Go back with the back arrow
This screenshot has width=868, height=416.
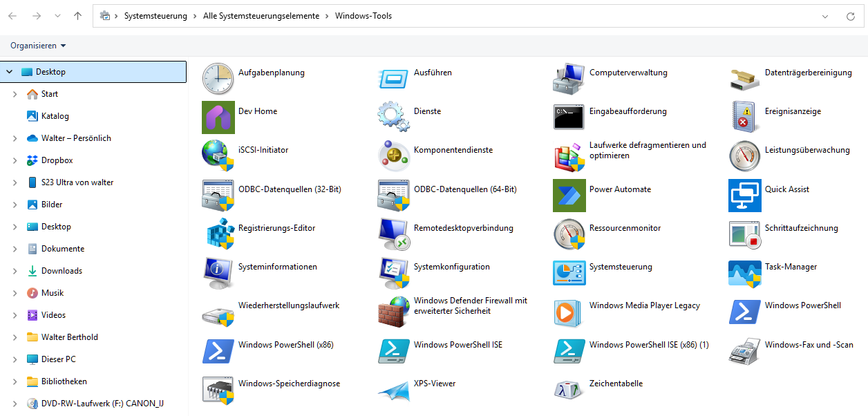coord(12,16)
